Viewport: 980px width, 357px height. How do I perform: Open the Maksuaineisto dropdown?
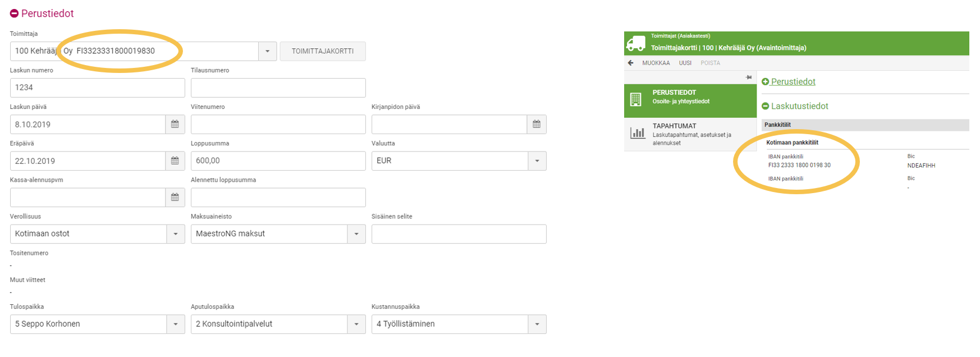tap(356, 234)
